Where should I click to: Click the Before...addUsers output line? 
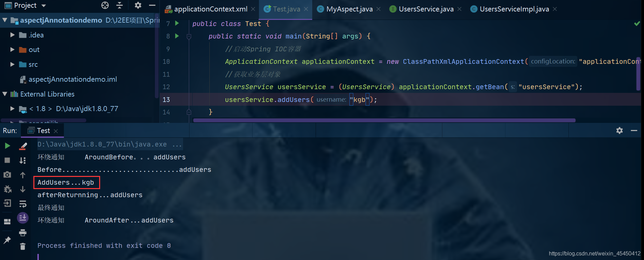124,170
